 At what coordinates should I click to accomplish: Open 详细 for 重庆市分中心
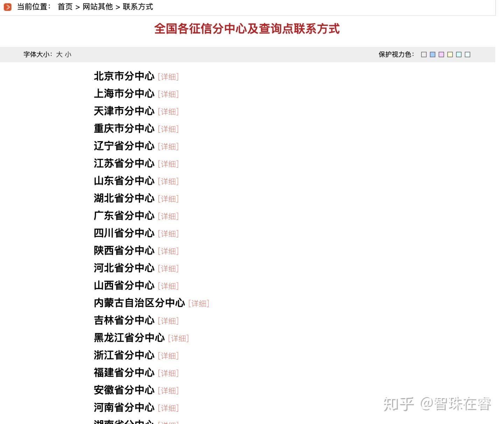pyautogui.click(x=168, y=129)
